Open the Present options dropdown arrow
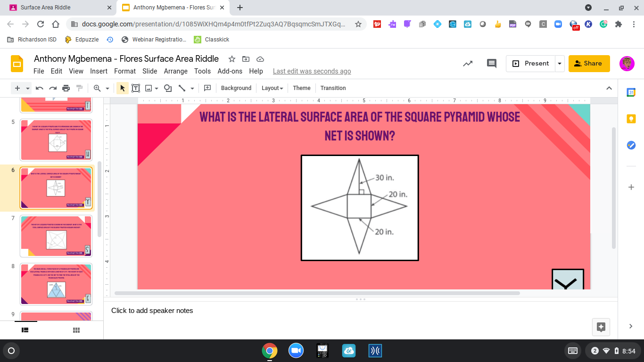Image resolution: width=644 pixels, height=362 pixels. click(x=560, y=64)
